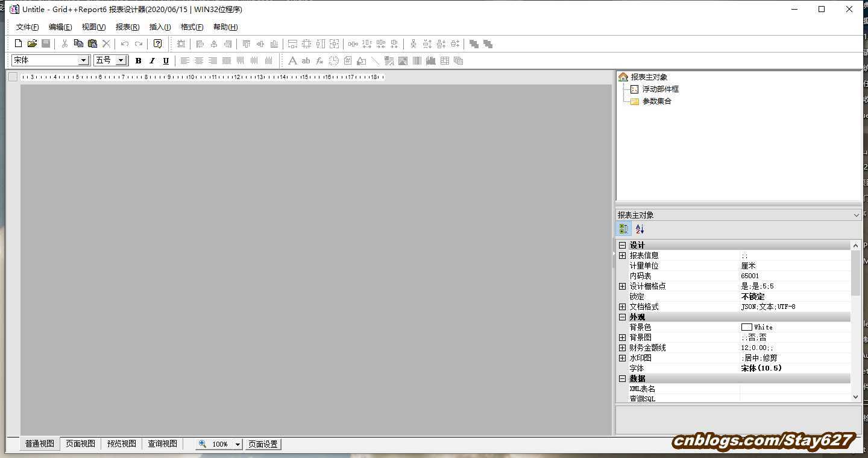Screen dimensions: 868x458
Task: Insert a summary box (fx icon)
Action: (x=319, y=60)
